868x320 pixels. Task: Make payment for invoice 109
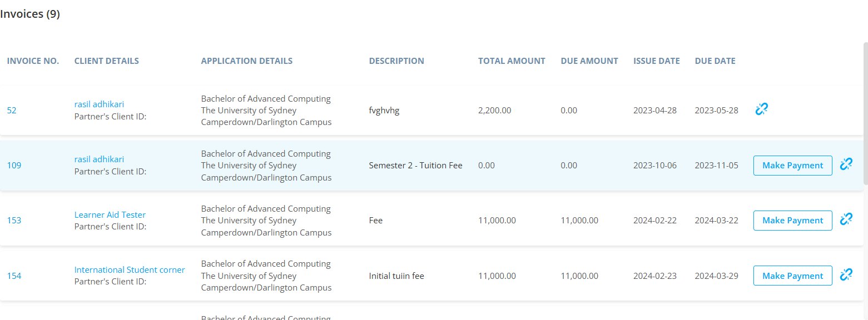pyautogui.click(x=792, y=166)
